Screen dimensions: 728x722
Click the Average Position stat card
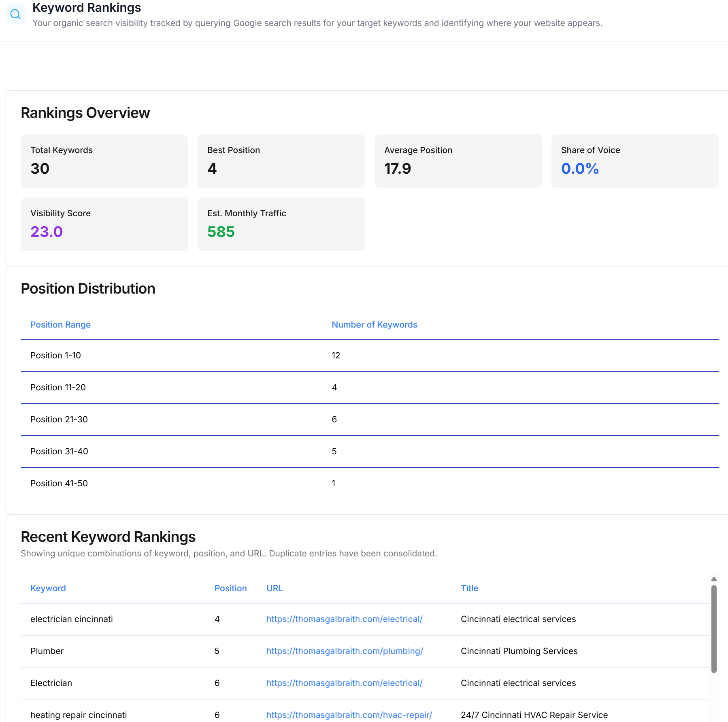[x=458, y=161]
